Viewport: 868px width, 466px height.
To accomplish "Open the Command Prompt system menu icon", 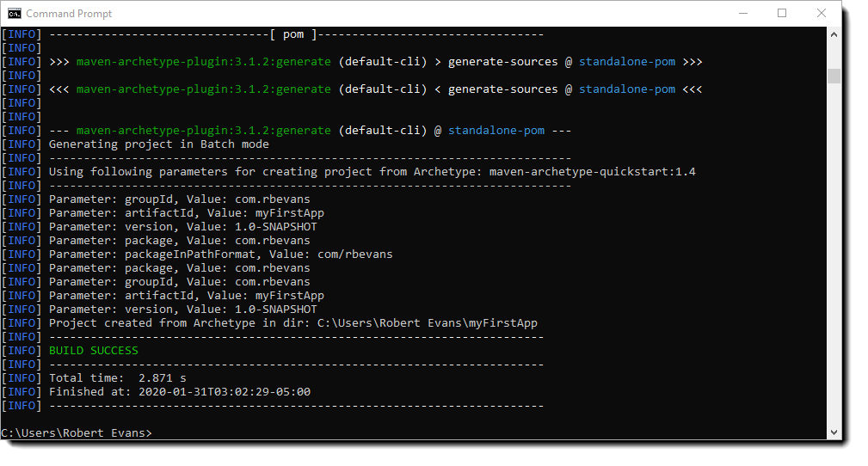I will (x=15, y=13).
